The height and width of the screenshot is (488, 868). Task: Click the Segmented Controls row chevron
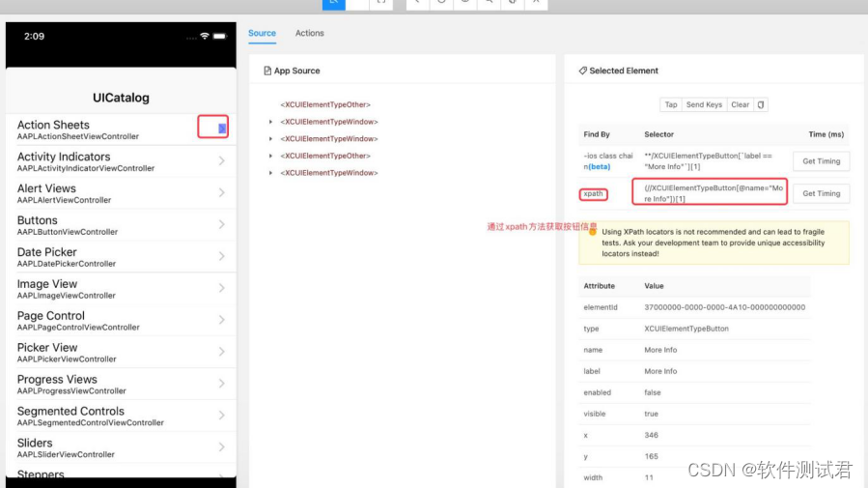[x=221, y=416]
